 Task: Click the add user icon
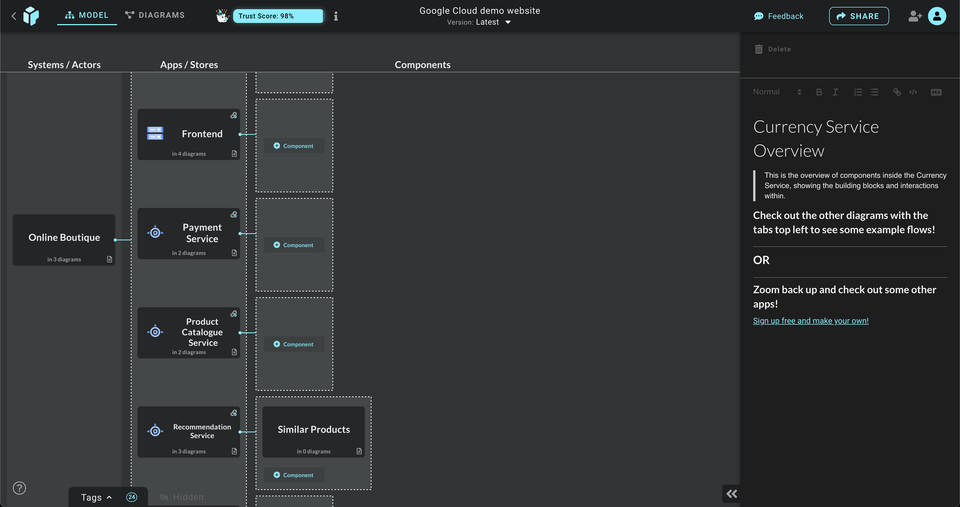(914, 16)
